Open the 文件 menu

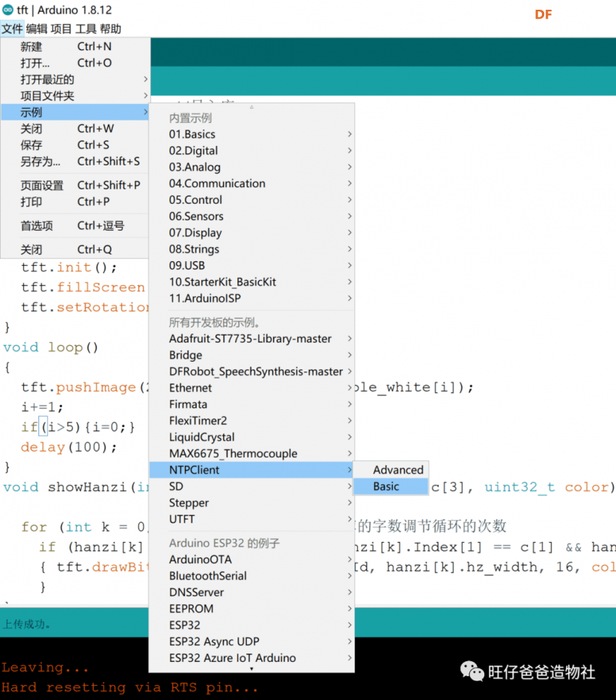click(12, 29)
